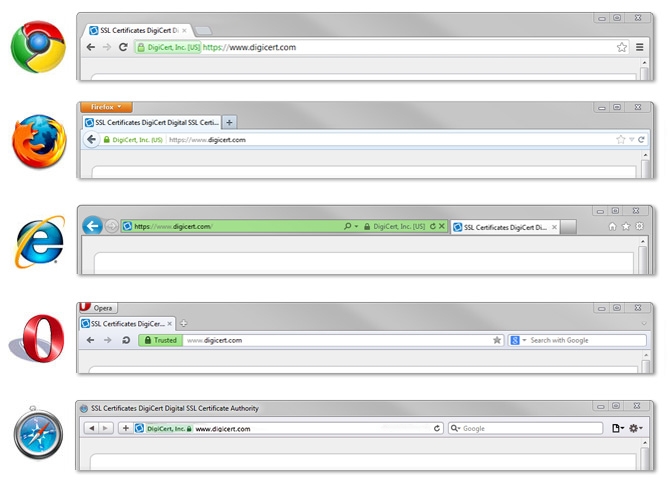The height and width of the screenshot is (489, 672).
Task: Click the Firefox back arrow button
Action: click(92, 140)
